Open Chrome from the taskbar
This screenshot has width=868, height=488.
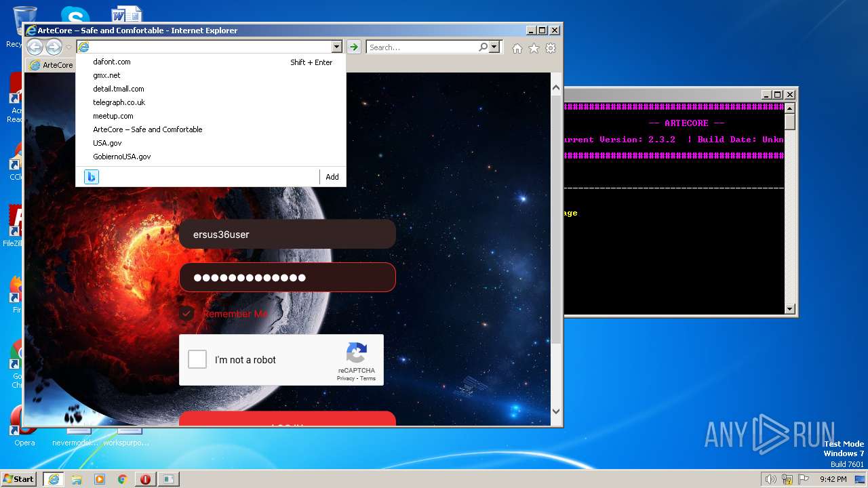pos(122,479)
